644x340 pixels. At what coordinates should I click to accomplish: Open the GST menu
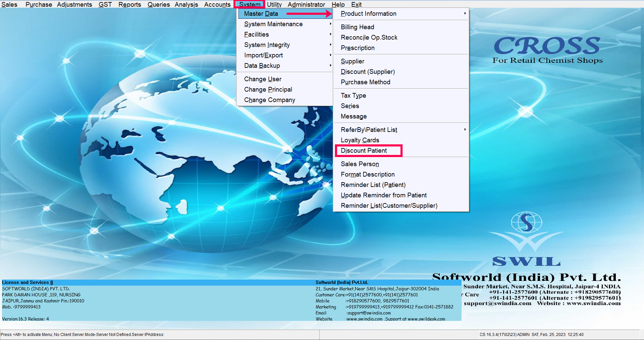(105, 4)
